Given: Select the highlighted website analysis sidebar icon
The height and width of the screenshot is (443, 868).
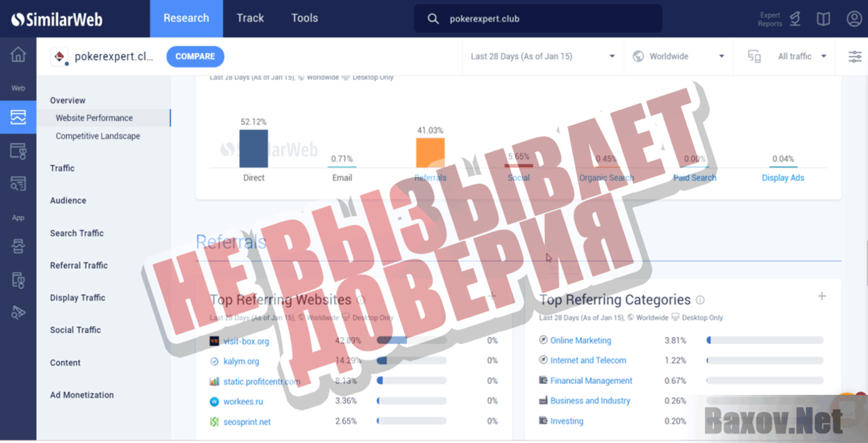Looking at the screenshot, I should (18, 117).
